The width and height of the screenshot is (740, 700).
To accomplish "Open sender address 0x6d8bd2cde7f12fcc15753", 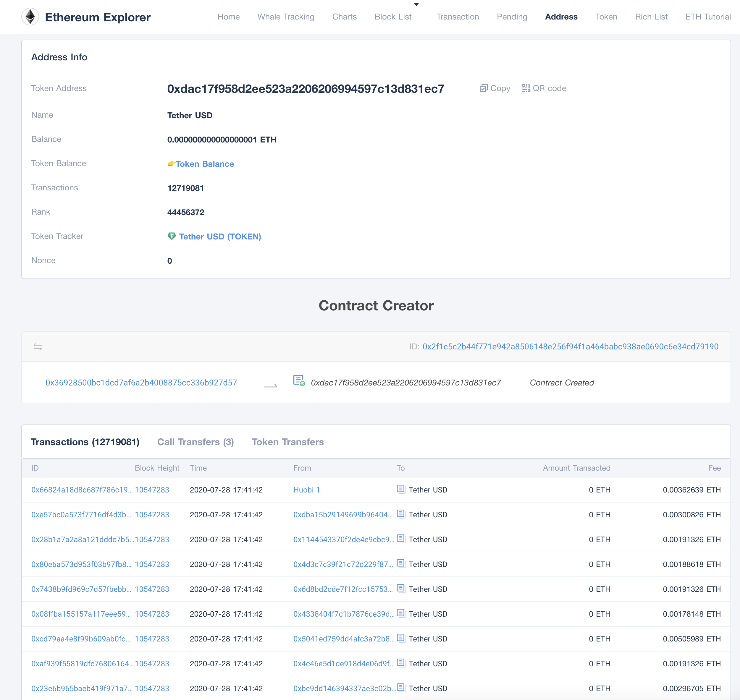I will [x=343, y=589].
